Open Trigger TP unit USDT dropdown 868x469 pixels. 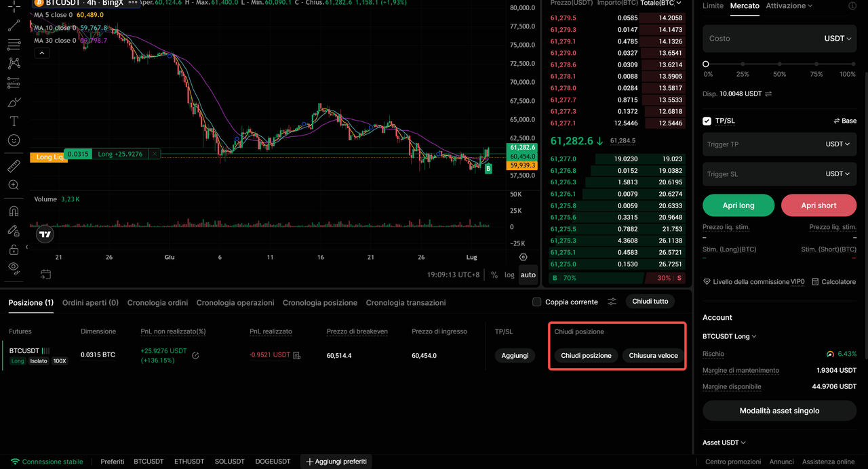(837, 144)
